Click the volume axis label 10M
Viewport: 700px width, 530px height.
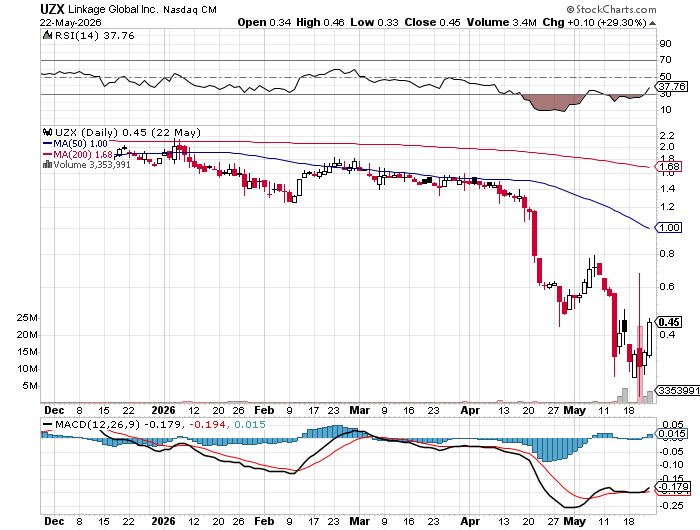27,369
